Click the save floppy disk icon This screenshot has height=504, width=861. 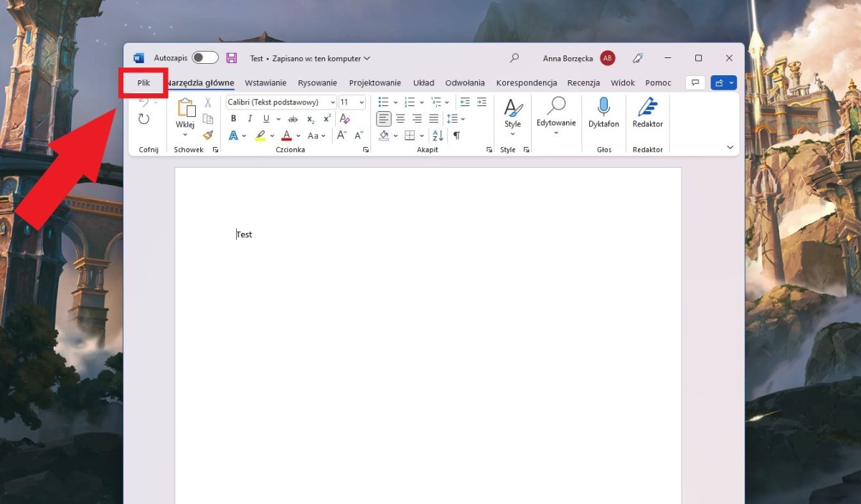click(x=231, y=58)
